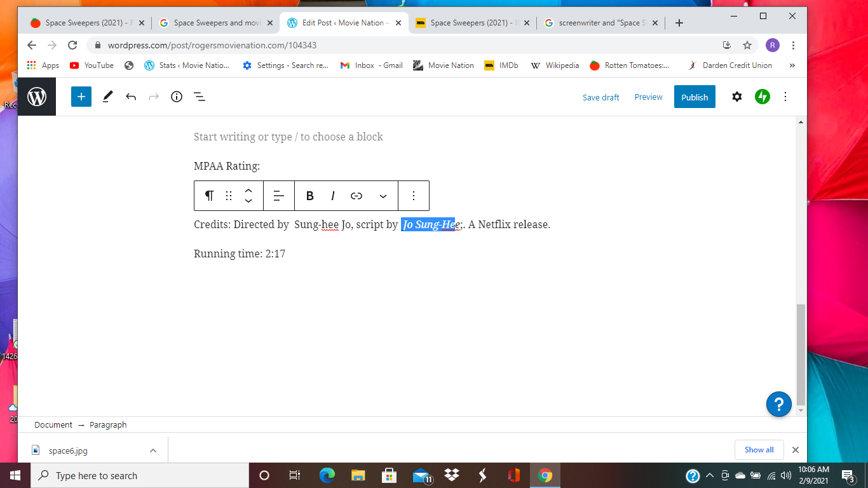
Task: Click the block inserter plus icon
Action: [81, 97]
